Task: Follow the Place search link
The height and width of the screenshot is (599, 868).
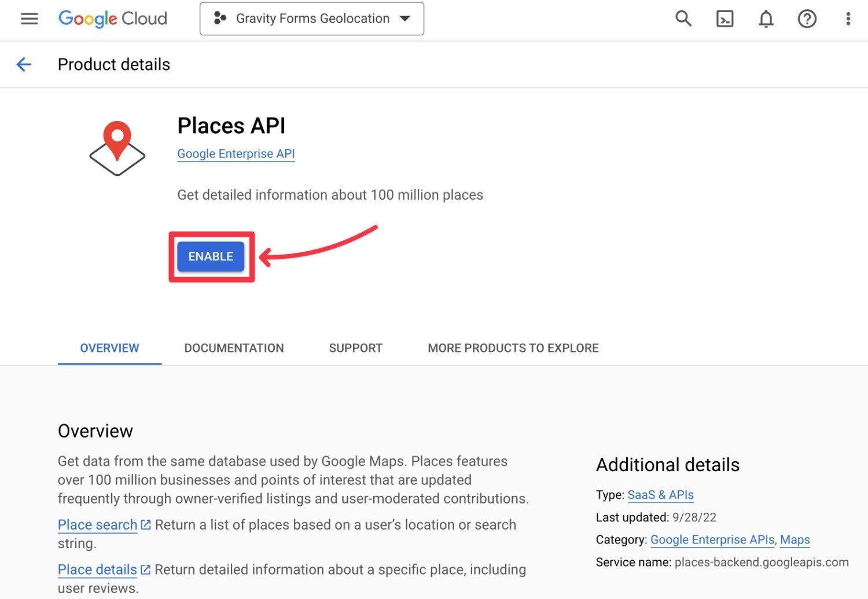Action: (x=97, y=524)
